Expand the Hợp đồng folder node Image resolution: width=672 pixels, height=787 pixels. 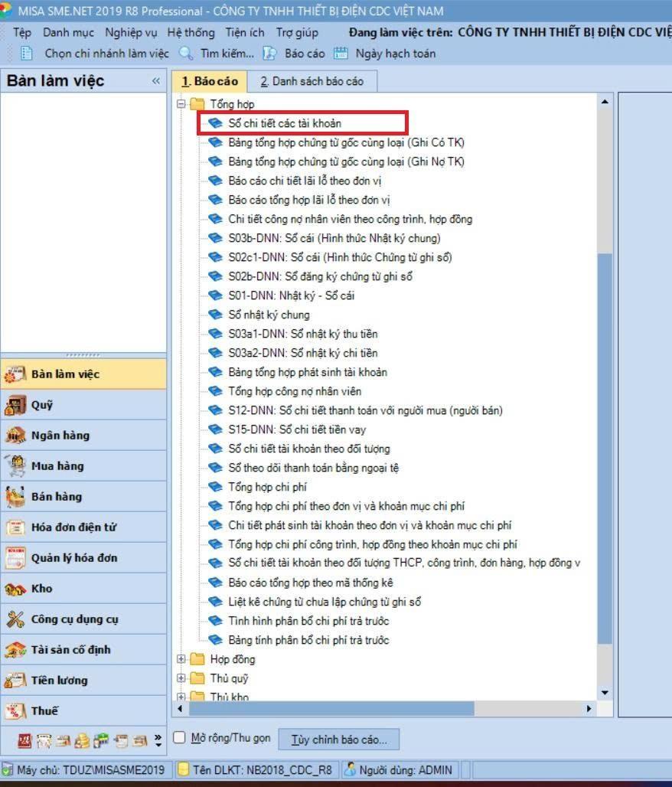pyautogui.click(x=181, y=659)
